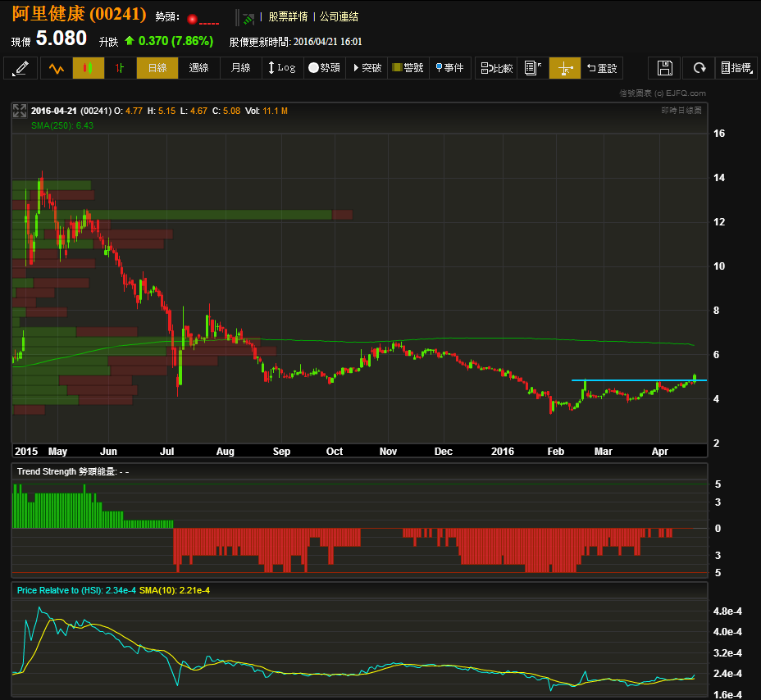Viewport: 761px width, 700px height.
Task: Open the 指標 indicators menu
Action: 736,68
